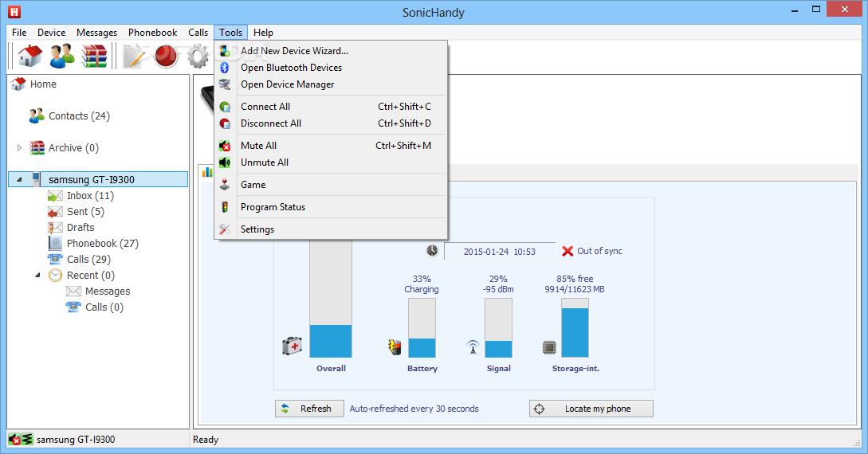Choose Connect All menu entry
The width and height of the screenshot is (868, 454).
tap(331, 107)
